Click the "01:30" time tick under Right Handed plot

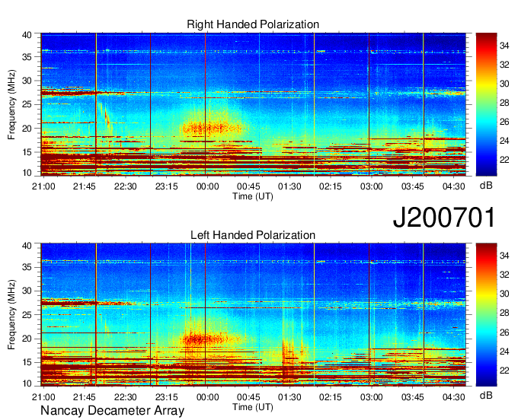coord(289,186)
